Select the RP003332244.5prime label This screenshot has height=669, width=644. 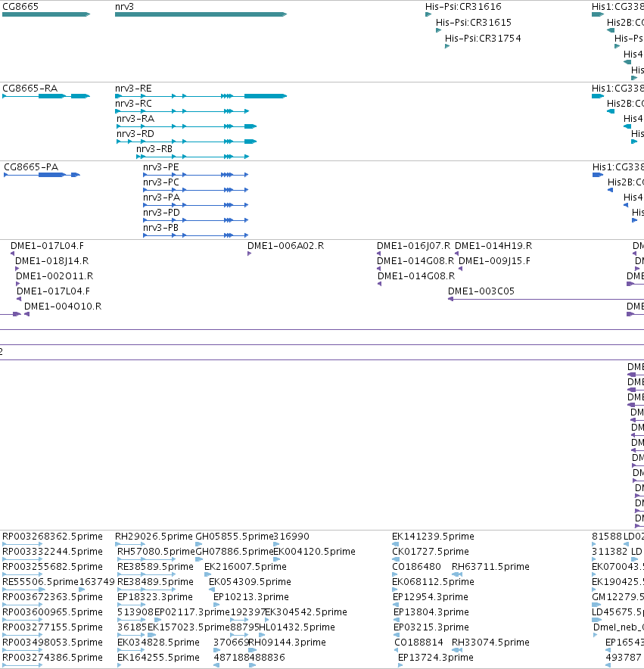[52, 552]
